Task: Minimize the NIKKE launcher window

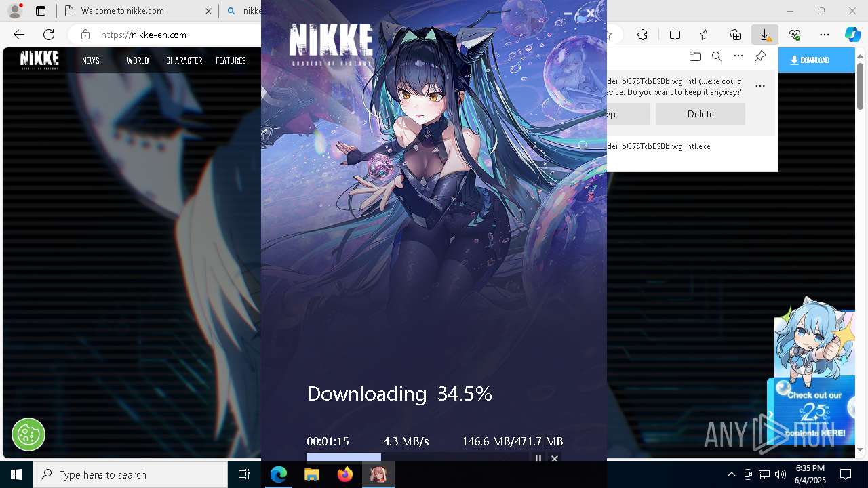Action: [x=568, y=13]
